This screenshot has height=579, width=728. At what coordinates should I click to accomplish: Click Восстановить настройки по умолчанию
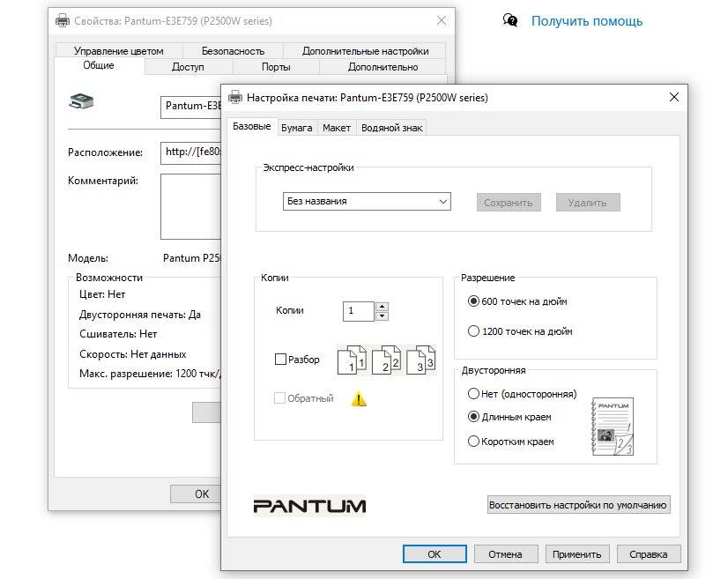pyautogui.click(x=578, y=505)
